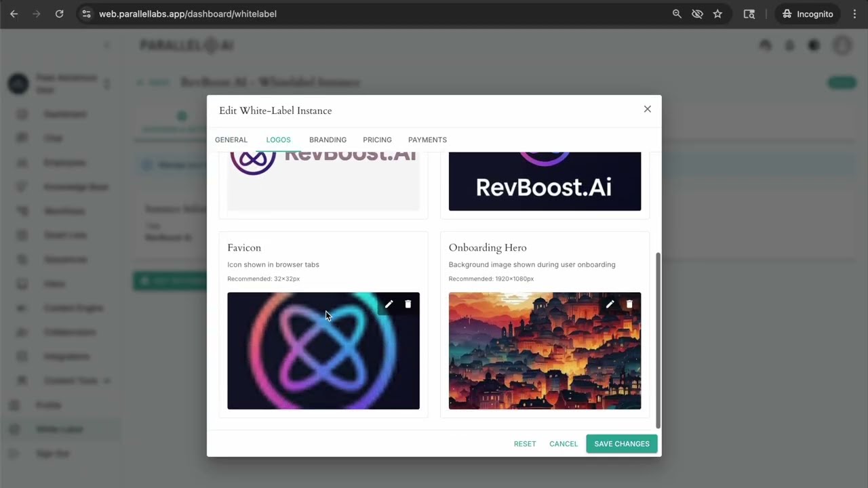Viewport: 868px width, 488px height.
Task: Click 'Icon shown in browser tabs' text
Action: [273, 264]
